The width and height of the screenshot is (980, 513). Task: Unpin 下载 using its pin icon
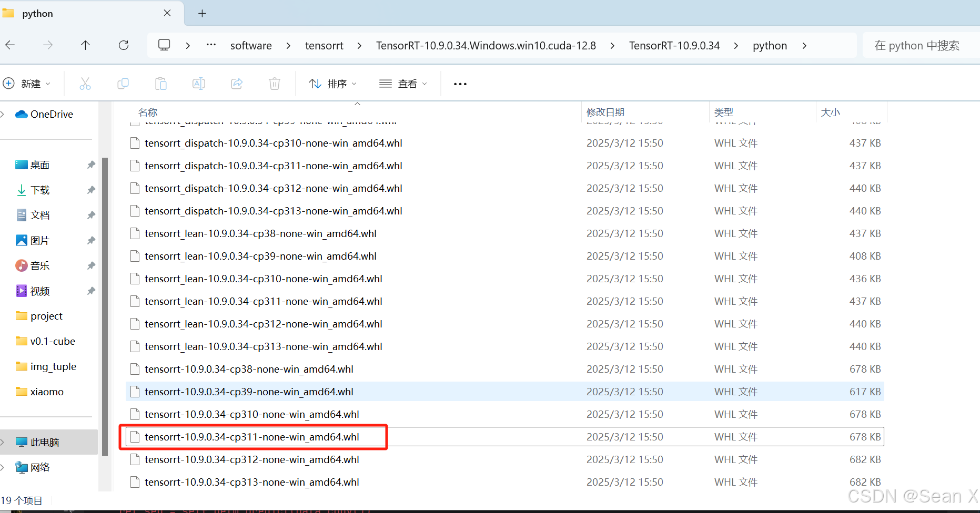tap(91, 190)
